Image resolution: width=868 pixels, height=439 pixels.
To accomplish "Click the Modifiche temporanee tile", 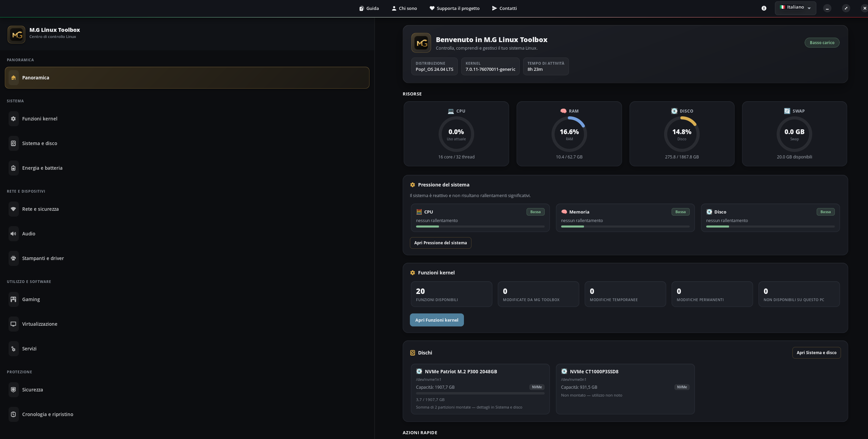I will (x=625, y=294).
